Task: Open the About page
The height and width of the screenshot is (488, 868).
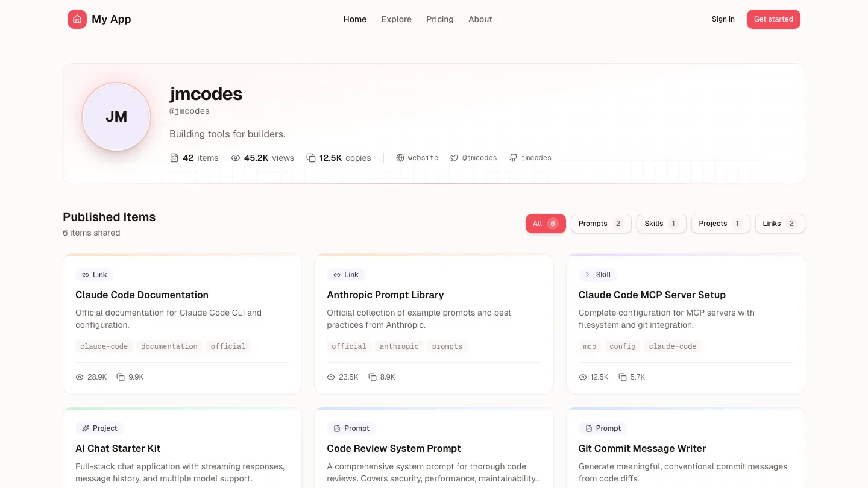Action: (x=480, y=19)
